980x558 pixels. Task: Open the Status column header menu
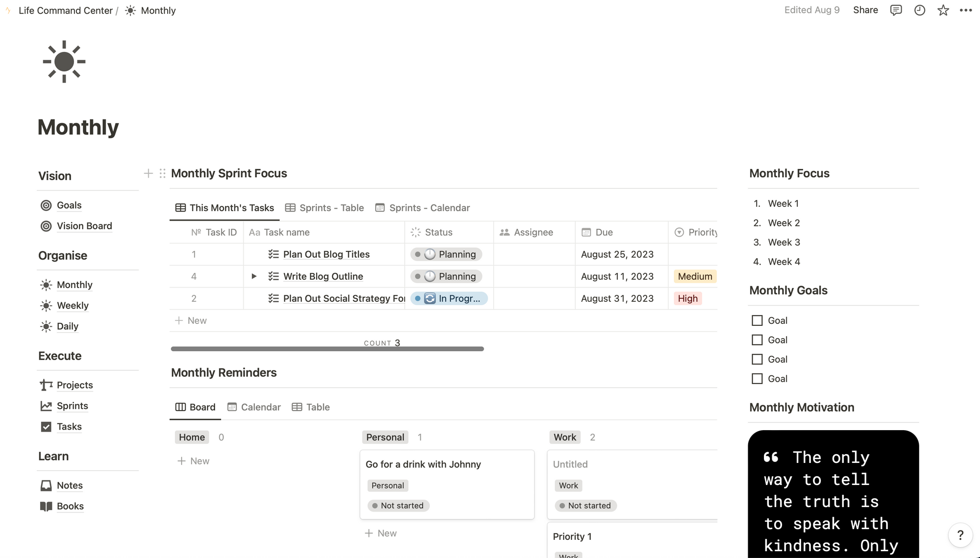[x=438, y=232]
